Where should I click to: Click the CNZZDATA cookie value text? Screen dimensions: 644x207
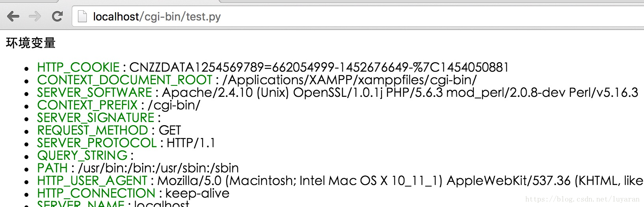[319, 67]
